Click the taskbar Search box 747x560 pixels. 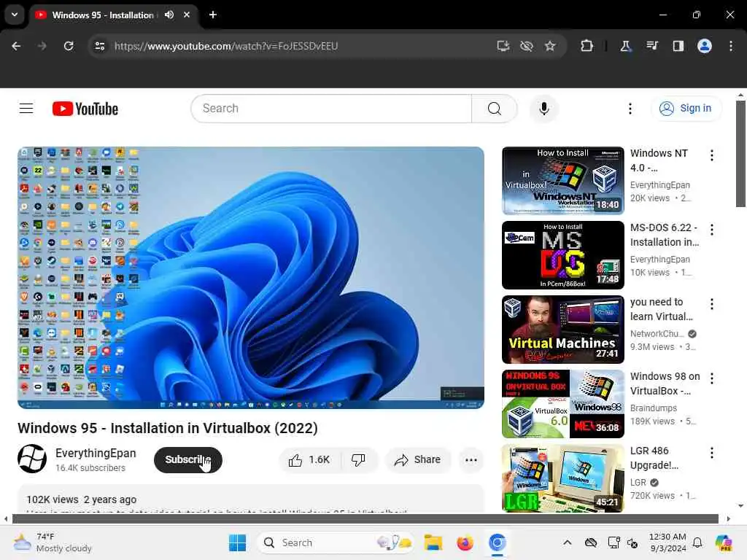(335, 542)
